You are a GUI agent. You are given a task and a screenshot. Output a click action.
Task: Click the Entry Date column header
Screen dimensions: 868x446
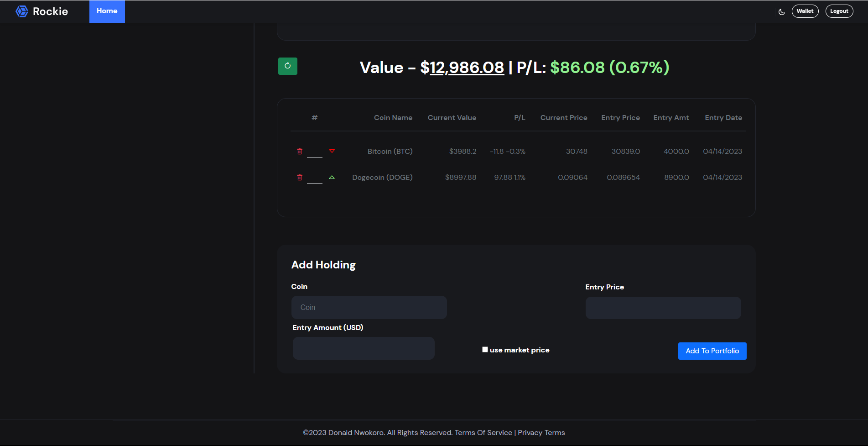[x=723, y=118]
